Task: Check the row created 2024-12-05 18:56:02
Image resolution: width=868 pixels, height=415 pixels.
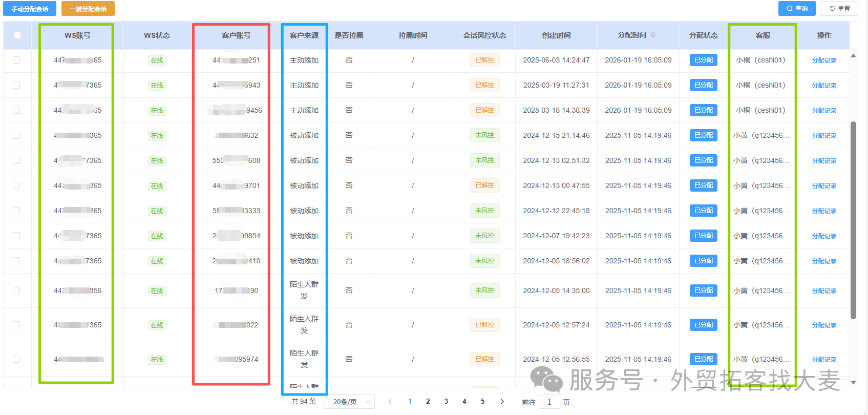Action: [x=16, y=261]
